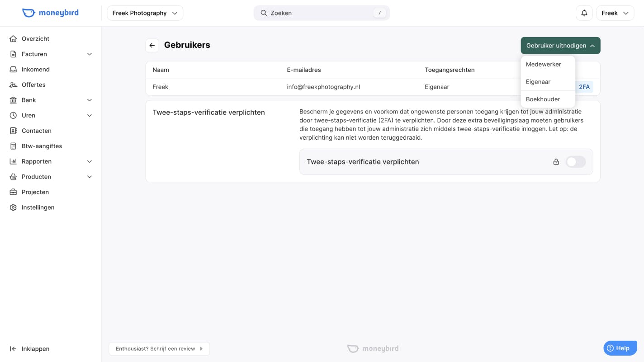644x362 pixels.
Task: Click the Btw-aangiftes calculator icon
Action: (13, 146)
